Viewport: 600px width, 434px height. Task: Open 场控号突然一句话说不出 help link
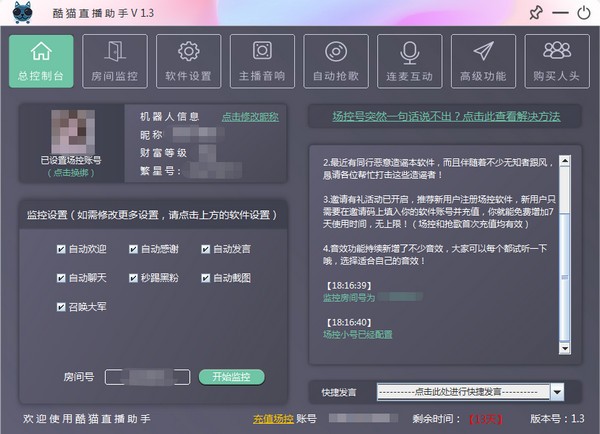446,116
